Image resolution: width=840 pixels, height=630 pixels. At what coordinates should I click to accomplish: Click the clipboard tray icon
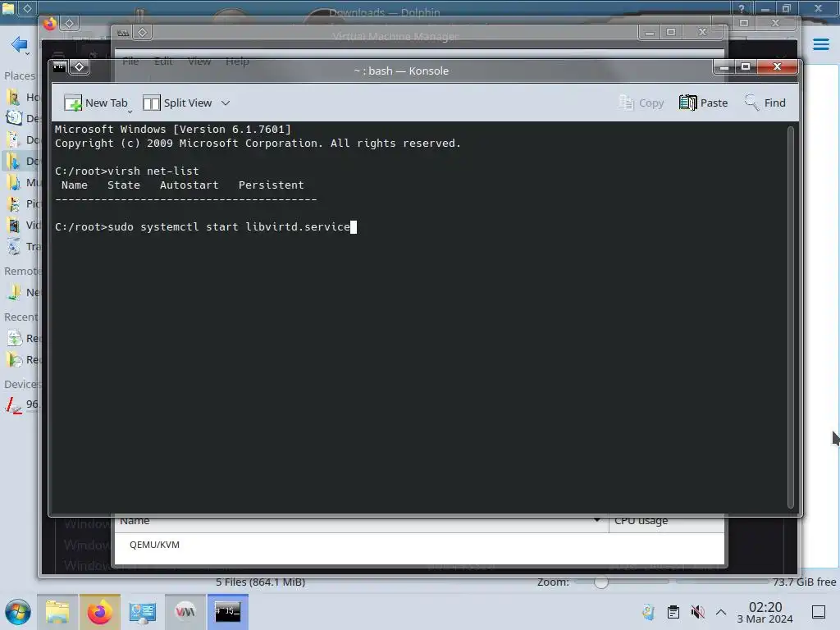click(673, 612)
